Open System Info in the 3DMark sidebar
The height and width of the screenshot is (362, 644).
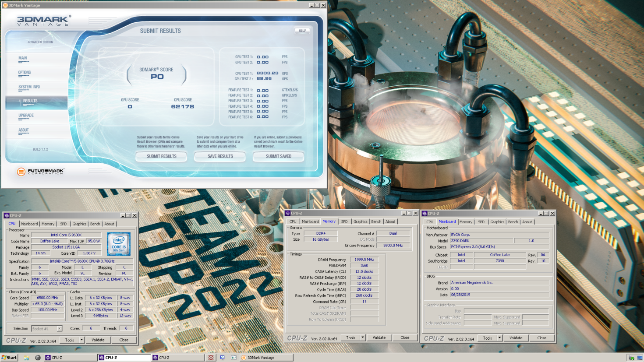29,87
